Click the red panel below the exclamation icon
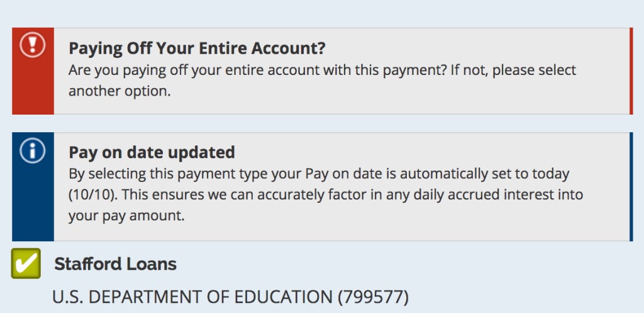Image resolution: width=644 pixels, height=313 pixels. click(33, 86)
